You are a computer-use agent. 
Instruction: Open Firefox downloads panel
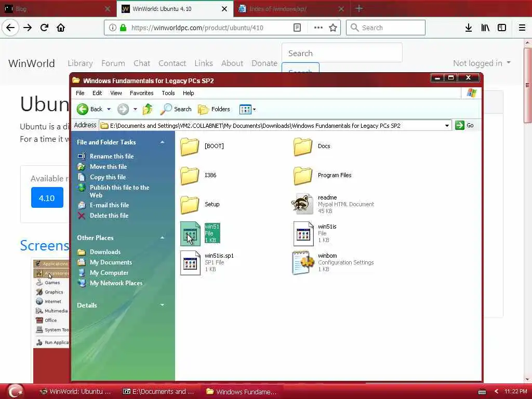pos(469,28)
